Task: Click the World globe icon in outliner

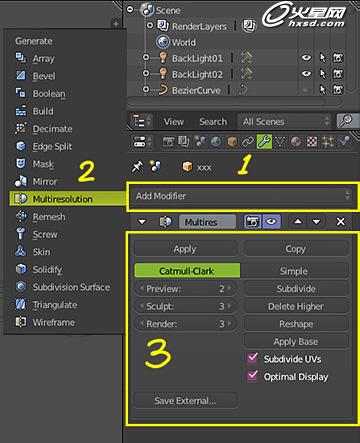Action: pyautogui.click(x=163, y=42)
